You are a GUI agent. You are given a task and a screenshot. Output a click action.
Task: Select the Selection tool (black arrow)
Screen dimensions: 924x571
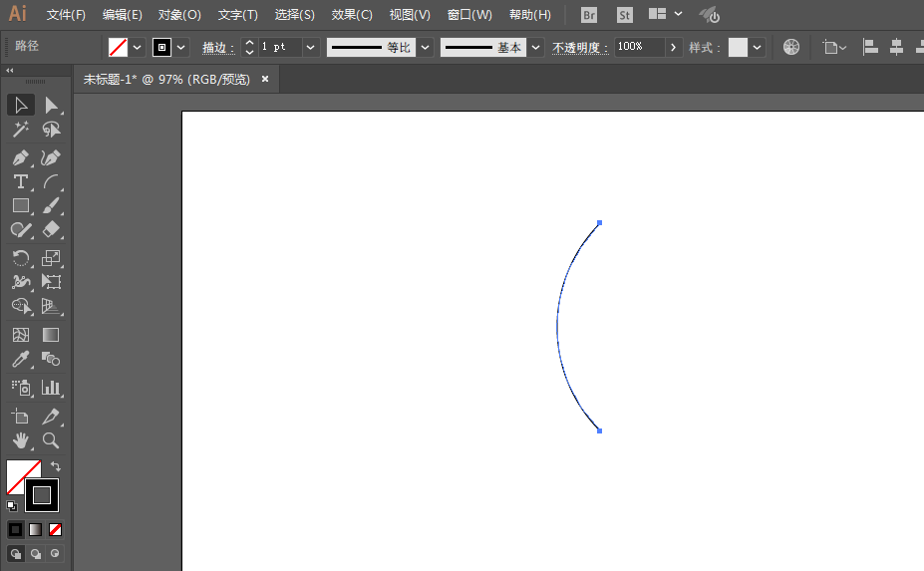tap(21, 105)
